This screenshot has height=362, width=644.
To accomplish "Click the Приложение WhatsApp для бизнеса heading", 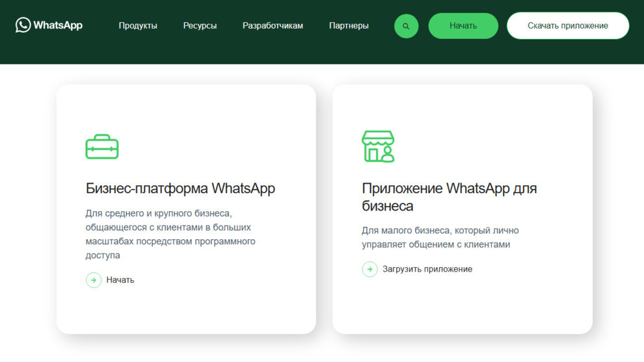I will [x=449, y=197].
